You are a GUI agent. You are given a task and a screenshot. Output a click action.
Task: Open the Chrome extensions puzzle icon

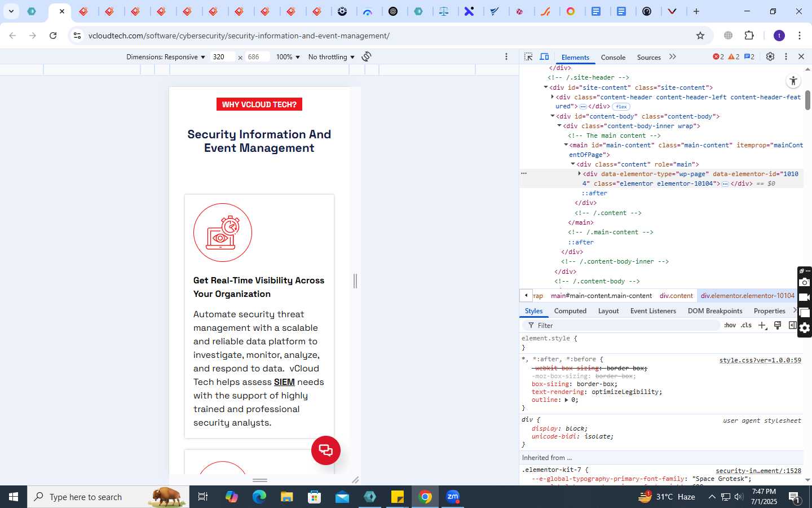click(749, 36)
